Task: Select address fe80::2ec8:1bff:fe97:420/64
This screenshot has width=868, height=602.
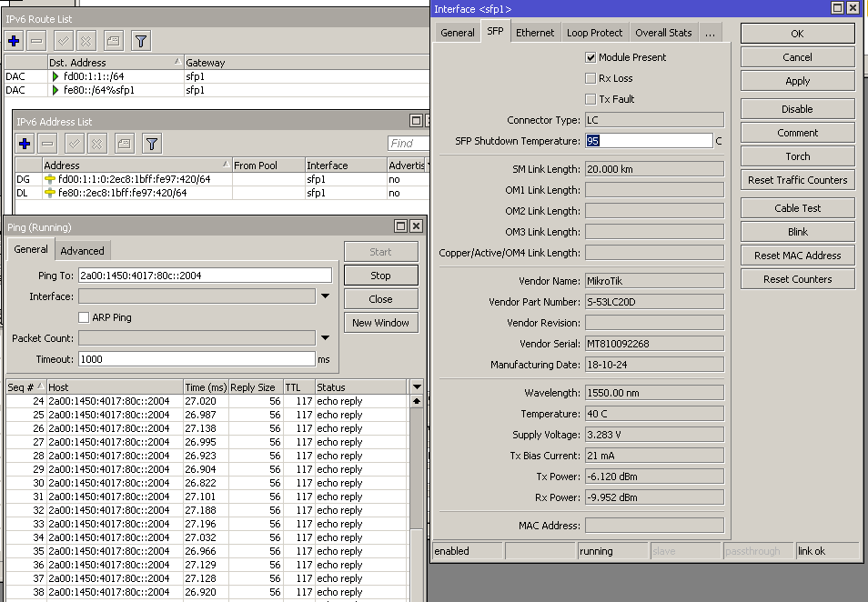Action: click(x=223, y=193)
